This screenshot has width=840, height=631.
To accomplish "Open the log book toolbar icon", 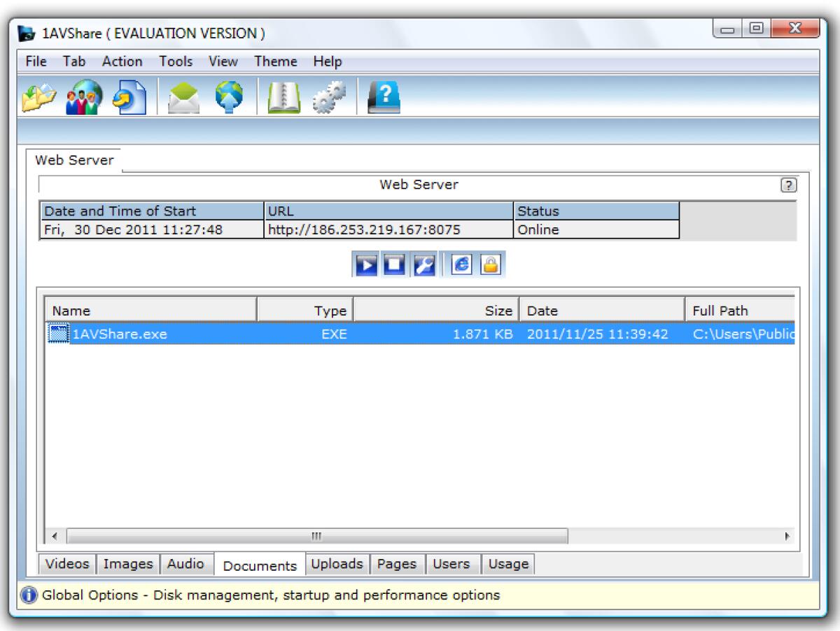I will pos(283,98).
